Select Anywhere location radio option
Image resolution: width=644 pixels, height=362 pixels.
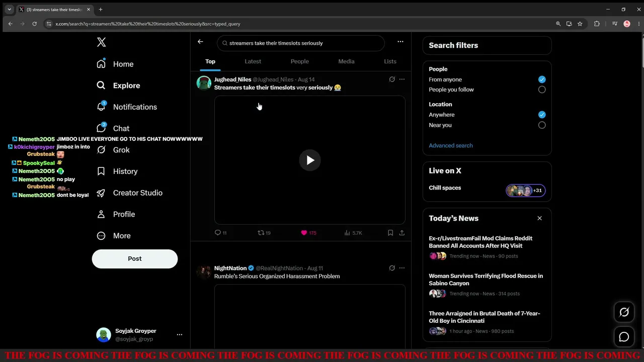tap(542, 115)
